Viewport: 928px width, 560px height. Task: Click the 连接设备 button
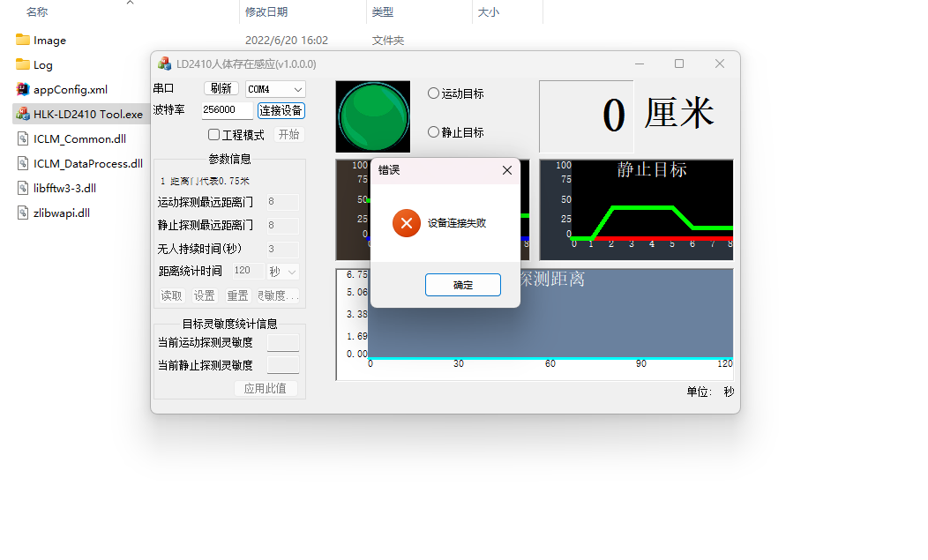click(281, 111)
